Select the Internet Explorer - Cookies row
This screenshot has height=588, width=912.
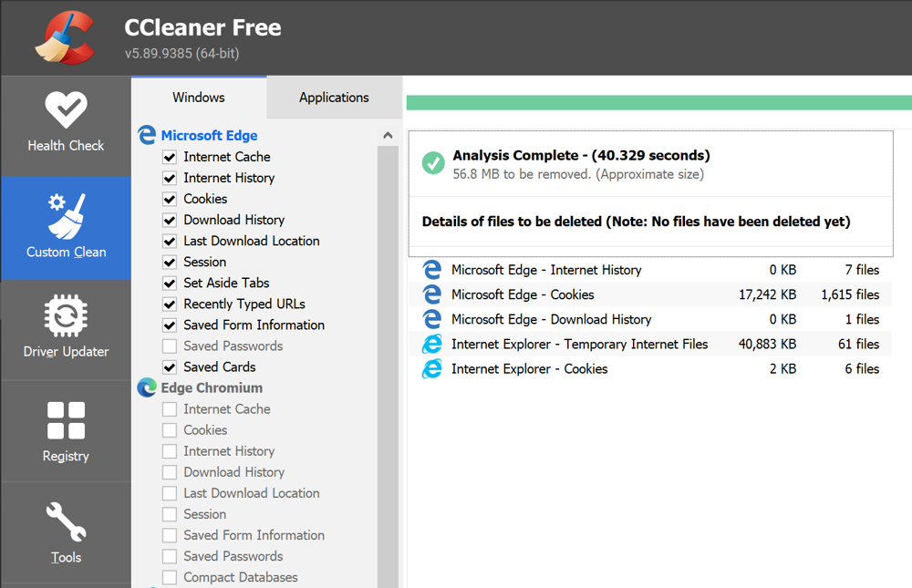click(x=650, y=368)
